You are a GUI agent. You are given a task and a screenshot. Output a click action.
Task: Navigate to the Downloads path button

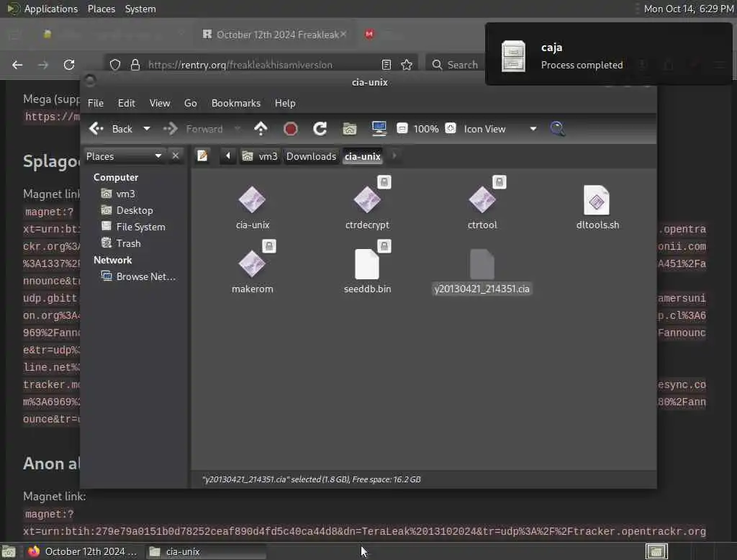pyautogui.click(x=311, y=156)
